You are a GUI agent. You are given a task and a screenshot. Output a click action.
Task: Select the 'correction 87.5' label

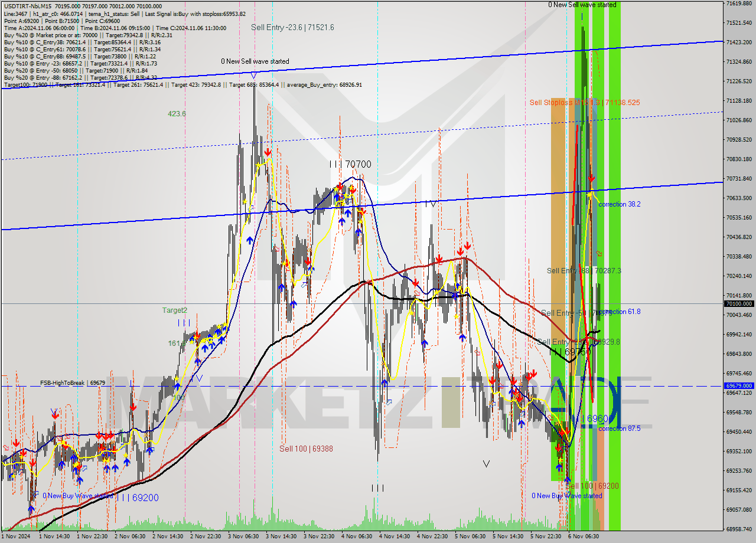click(x=620, y=428)
